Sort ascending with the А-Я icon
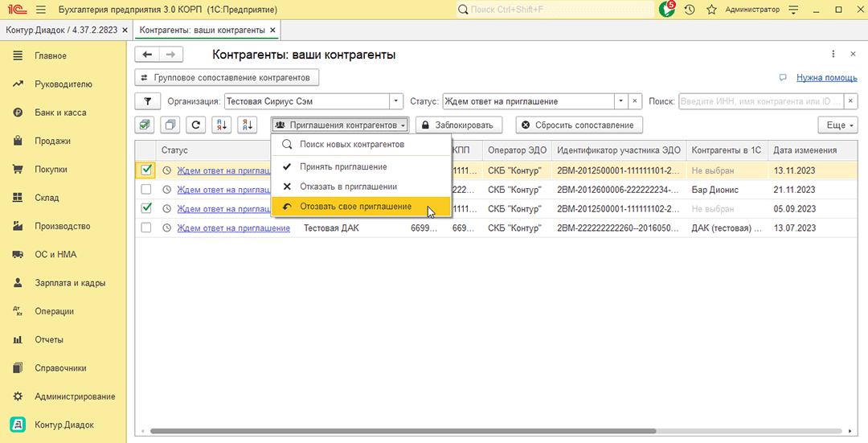This screenshot has width=868, height=443. point(222,125)
